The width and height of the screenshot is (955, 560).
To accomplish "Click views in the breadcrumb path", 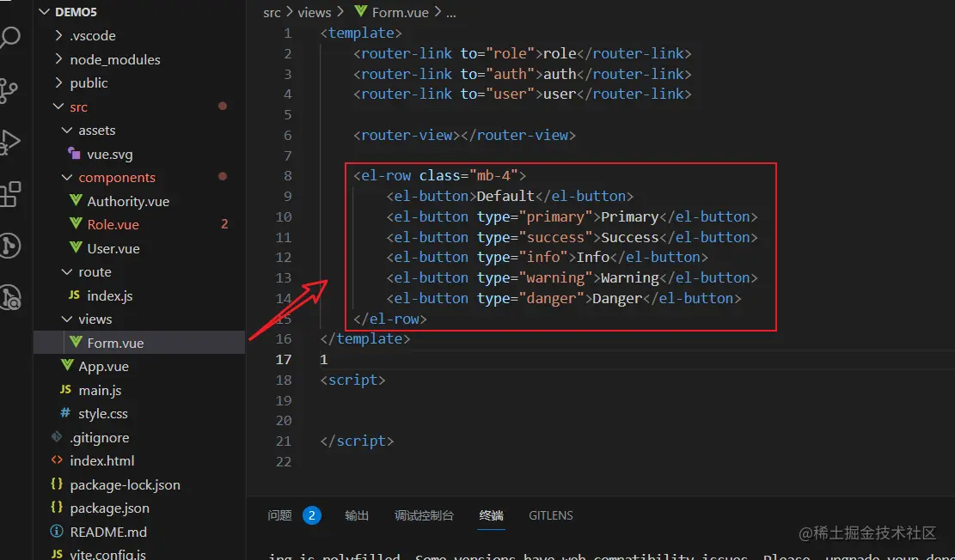I will tap(315, 12).
